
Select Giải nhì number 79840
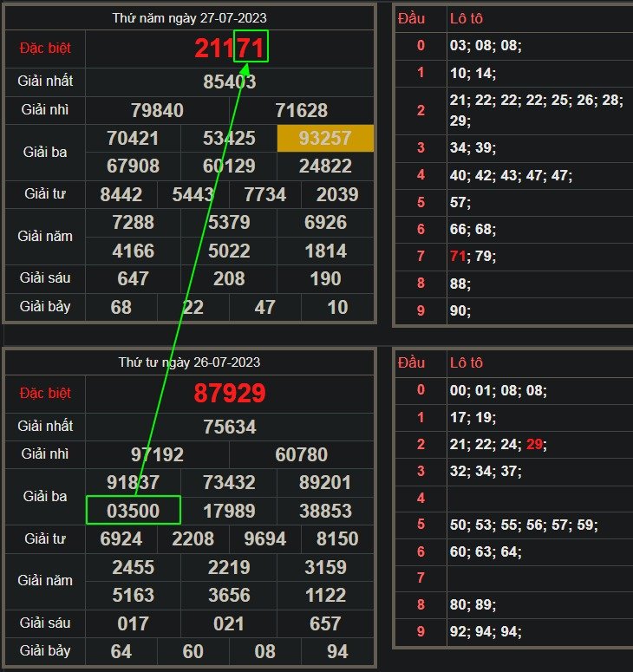pyautogui.click(x=157, y=110)
